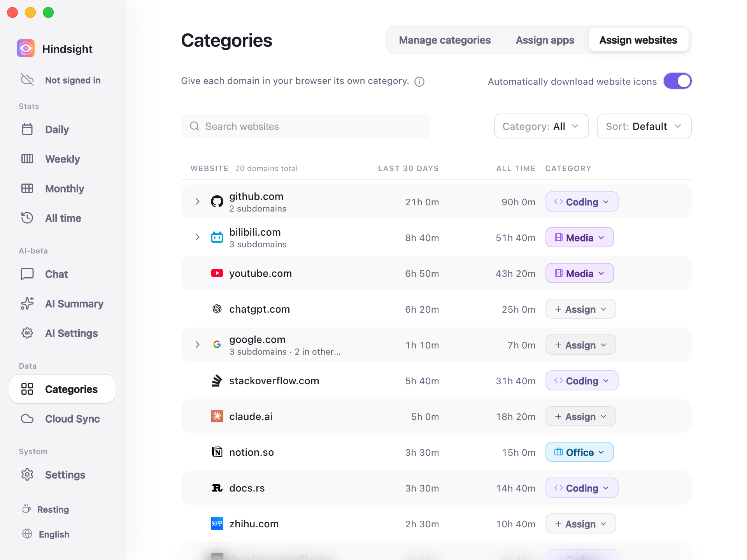Click the Hindsight app logo icon

(x=26, y=49)
